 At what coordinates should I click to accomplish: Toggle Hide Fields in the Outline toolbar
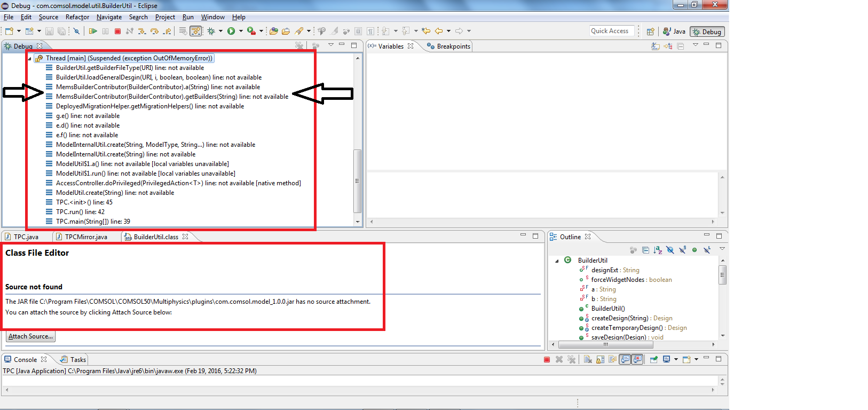coord(670,250)
